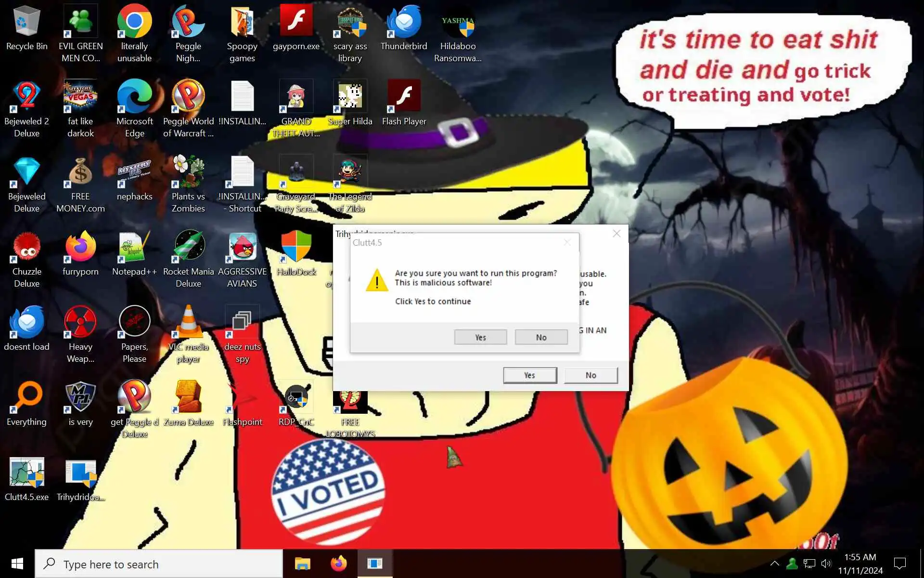Image resolution: width=924 pixels, height=578 pixels.
Task: Open Notepad++ desktop shortcut
Action: [x=134, y=247]
